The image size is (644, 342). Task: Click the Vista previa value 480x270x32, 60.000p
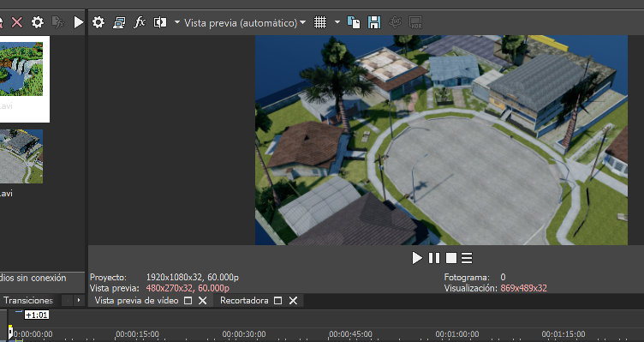tap(188, 288)
